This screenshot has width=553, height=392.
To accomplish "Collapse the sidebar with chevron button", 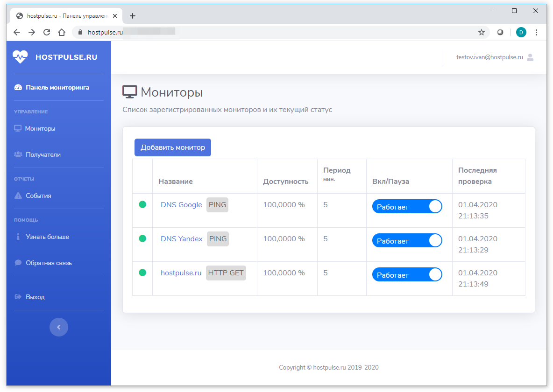I will [x=59, y=327].
